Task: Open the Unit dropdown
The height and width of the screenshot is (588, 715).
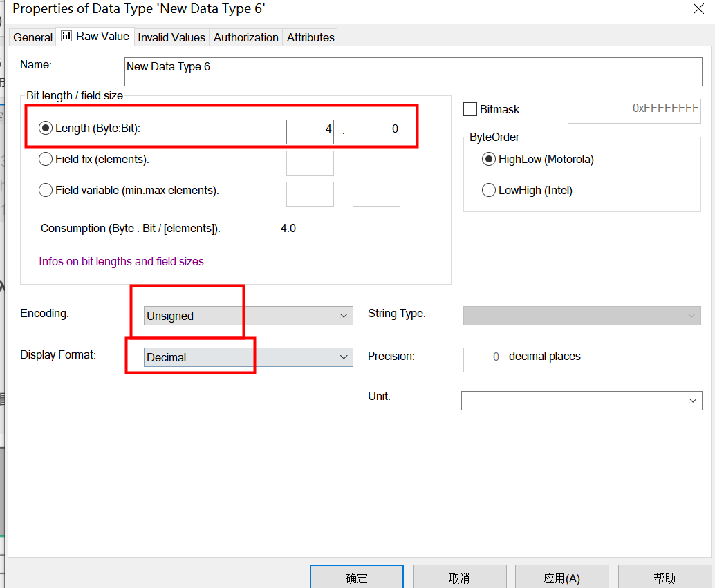Action: point(582,401)
